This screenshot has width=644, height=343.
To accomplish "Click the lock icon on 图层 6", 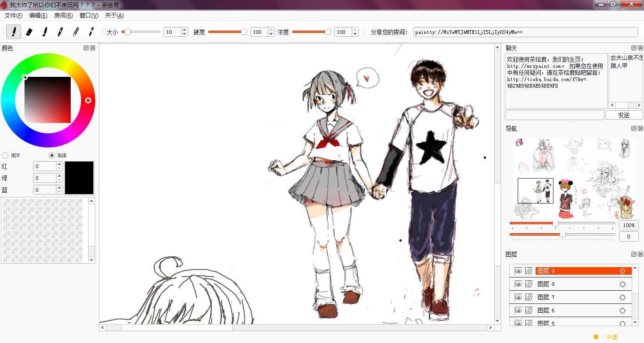I will (x=528, y=310).
